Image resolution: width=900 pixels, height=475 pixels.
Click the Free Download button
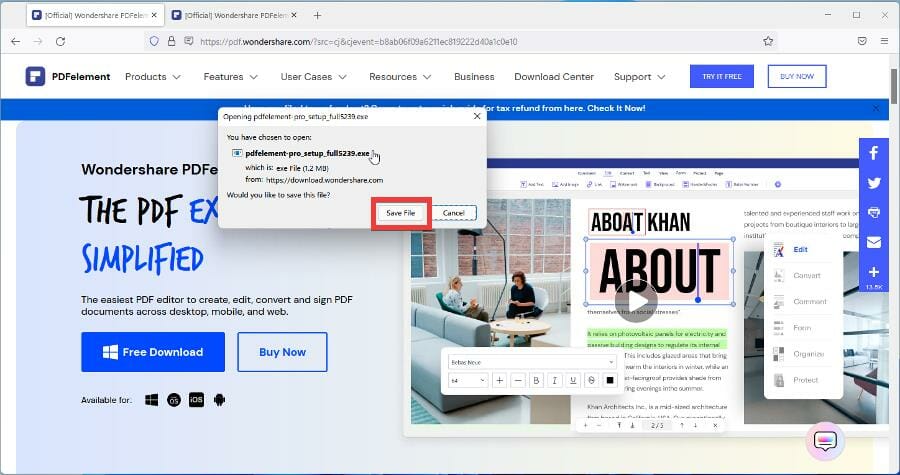tap(153, 352)
